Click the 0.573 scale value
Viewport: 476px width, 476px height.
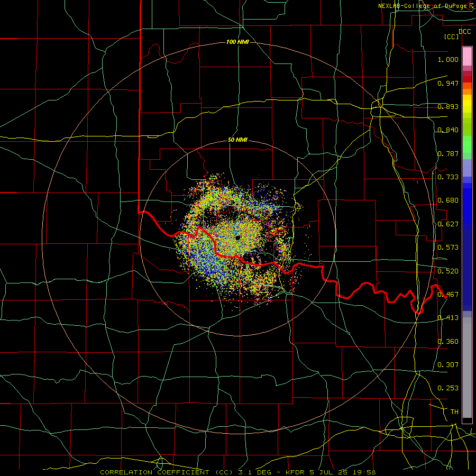[448, 248]
